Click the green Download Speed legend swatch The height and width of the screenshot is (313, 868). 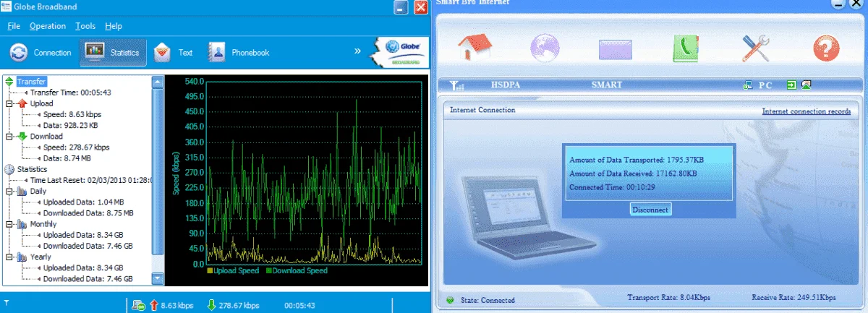[269, 271]
